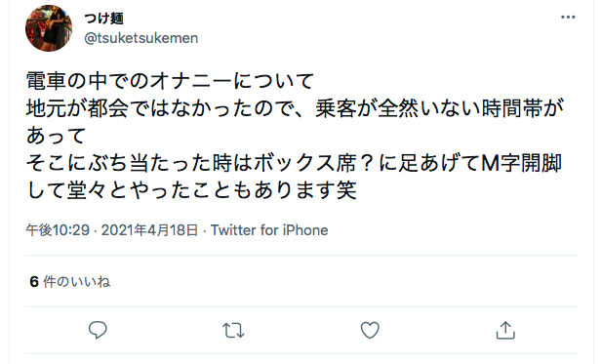This screenshot has width=601, height=364.
Task: Click the short line あって in the tweet
Action: click(56, 136)
